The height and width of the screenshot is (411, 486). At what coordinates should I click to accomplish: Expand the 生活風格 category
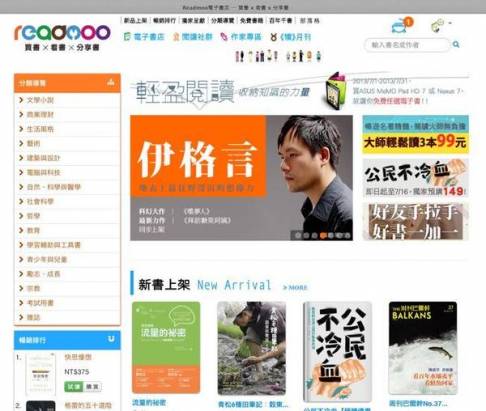(67, 129)
